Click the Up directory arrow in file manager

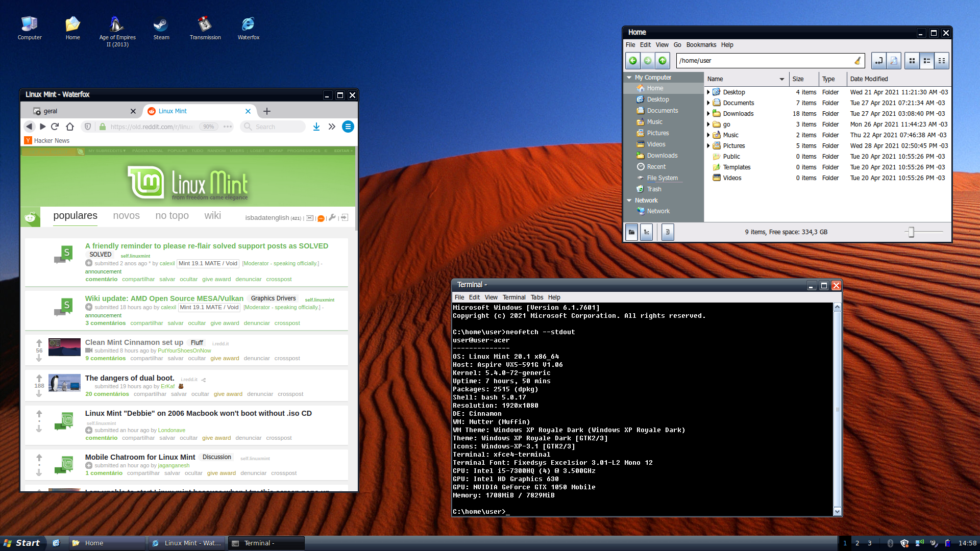[x=662, y=61]
